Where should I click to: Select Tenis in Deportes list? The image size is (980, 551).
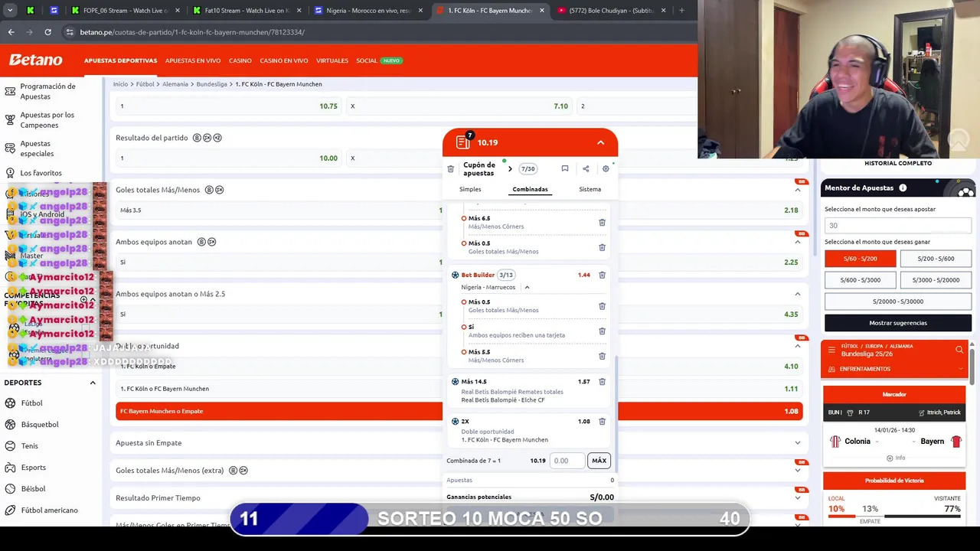click(x=30, y=446)
